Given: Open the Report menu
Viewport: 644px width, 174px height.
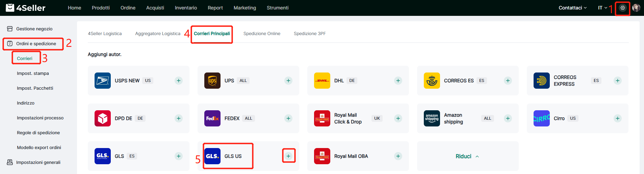Looking at the screenshot, I should click(215, 8).
